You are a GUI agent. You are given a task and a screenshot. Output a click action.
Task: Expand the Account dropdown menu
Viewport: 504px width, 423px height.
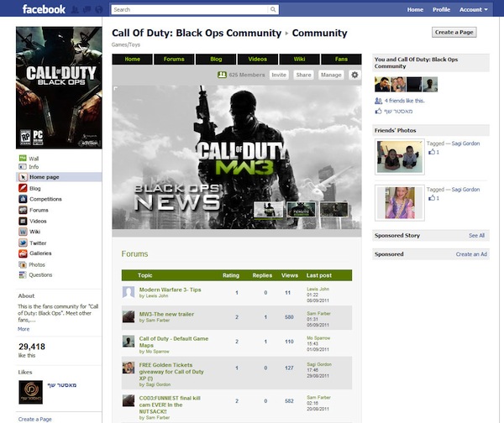(474, 9)
